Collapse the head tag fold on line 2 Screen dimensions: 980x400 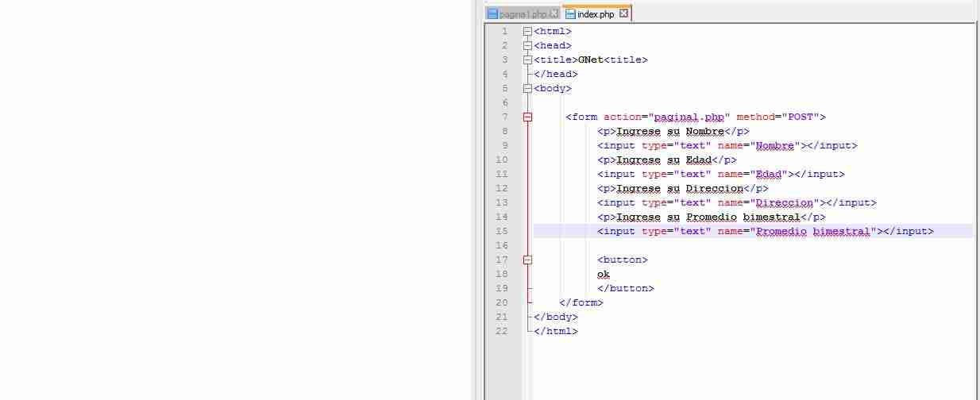(527, 46)
